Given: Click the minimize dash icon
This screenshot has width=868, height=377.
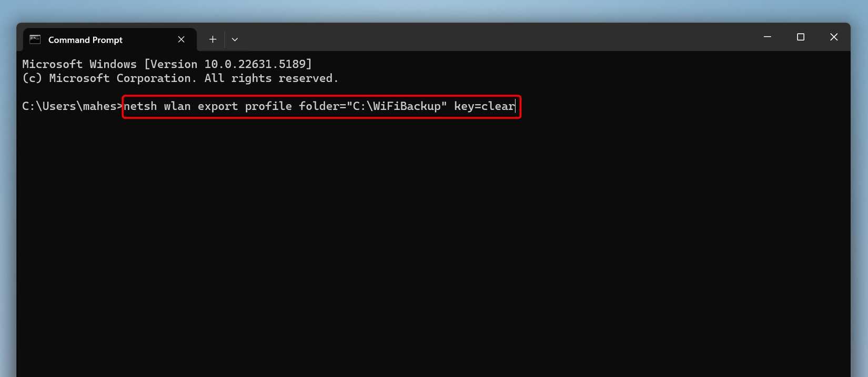Looking at the screenshot, I should (x=767, y=37).
